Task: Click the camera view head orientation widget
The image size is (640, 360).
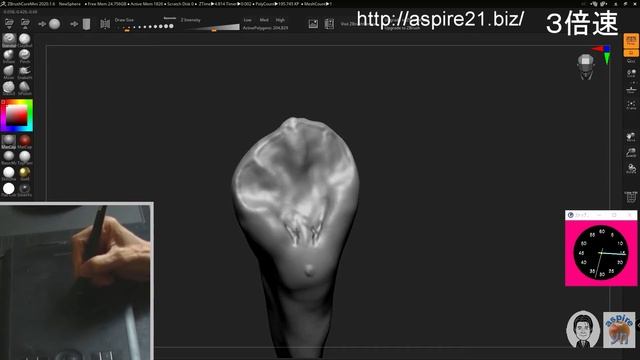Action: pos(586,67)
